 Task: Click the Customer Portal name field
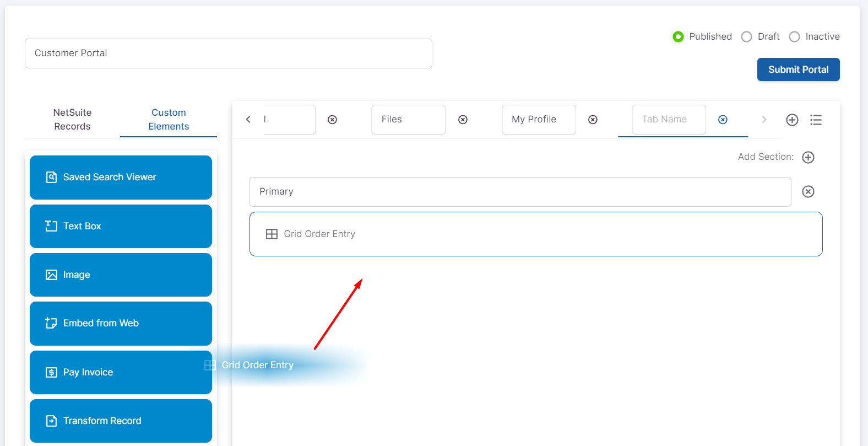(228, 53)
